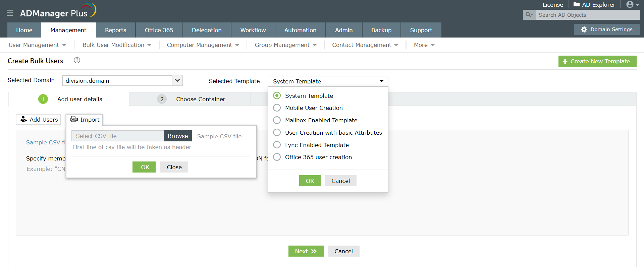Expand the Selected Domain dropdown

pyautogui.click(x=177, y=80)
